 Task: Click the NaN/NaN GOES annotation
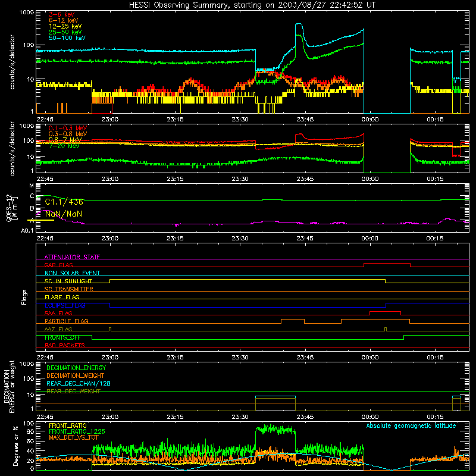pyautogui.click(x=64, y=214)
